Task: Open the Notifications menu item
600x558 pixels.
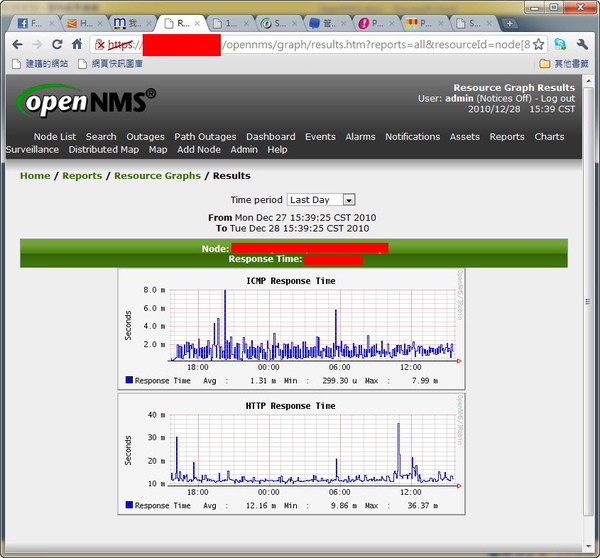Action: coord(412,137)
